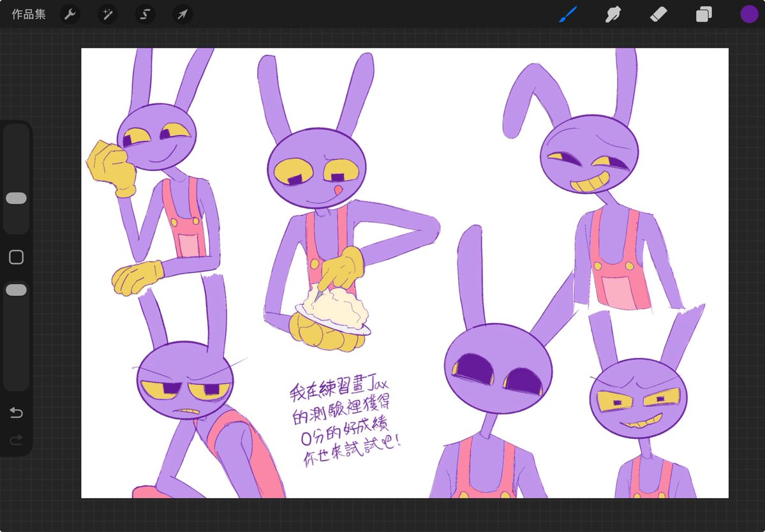Select the Smudge finger tool
The image size is (765, 532).
[613, 14]
